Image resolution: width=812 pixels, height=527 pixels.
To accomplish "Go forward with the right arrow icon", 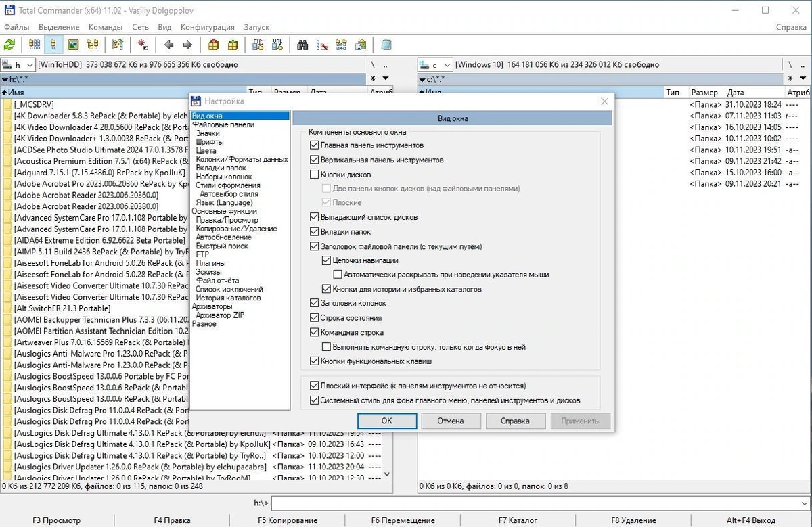I will 187,45.
